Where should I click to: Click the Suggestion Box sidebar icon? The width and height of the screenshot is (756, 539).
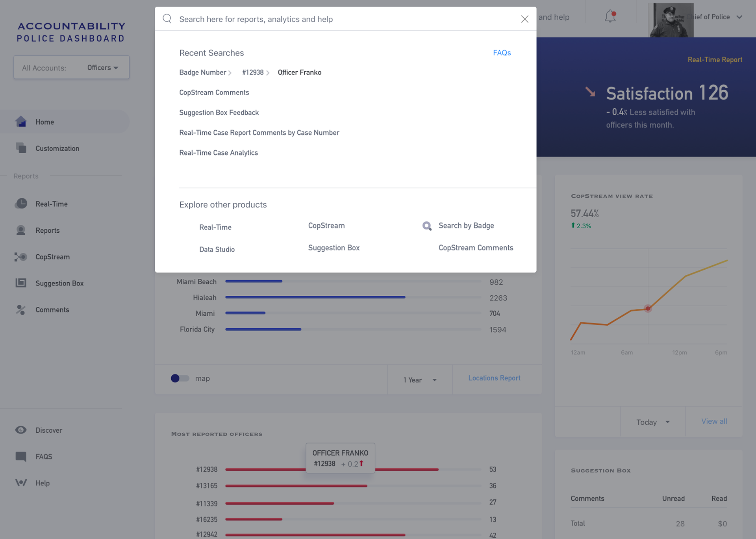coord(21,283)
